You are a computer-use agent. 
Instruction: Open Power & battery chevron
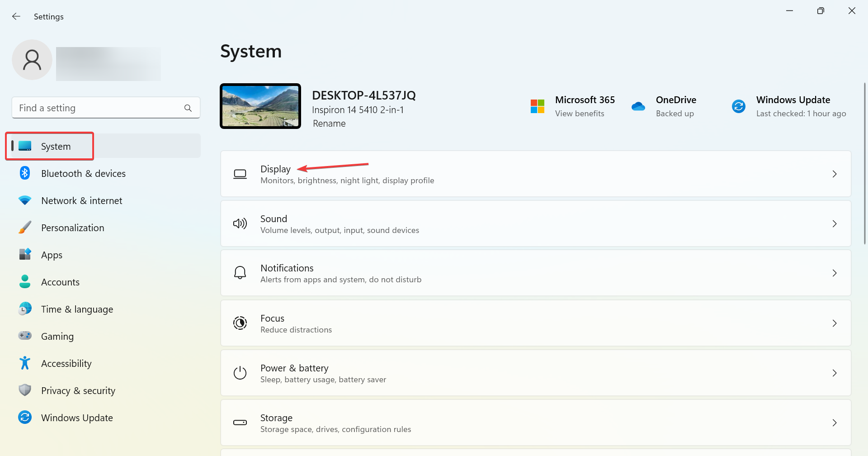pos(834,373)
